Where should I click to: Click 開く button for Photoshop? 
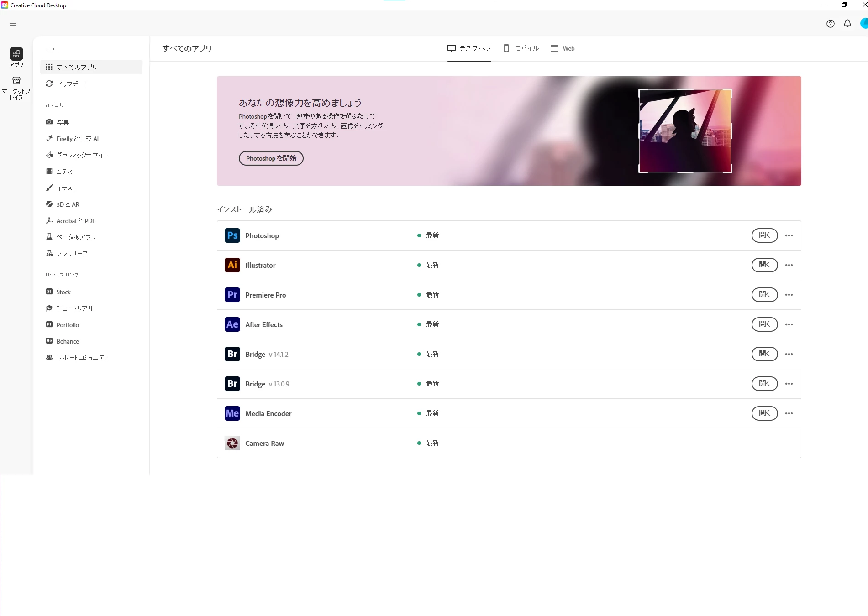[x=764, y=235]
